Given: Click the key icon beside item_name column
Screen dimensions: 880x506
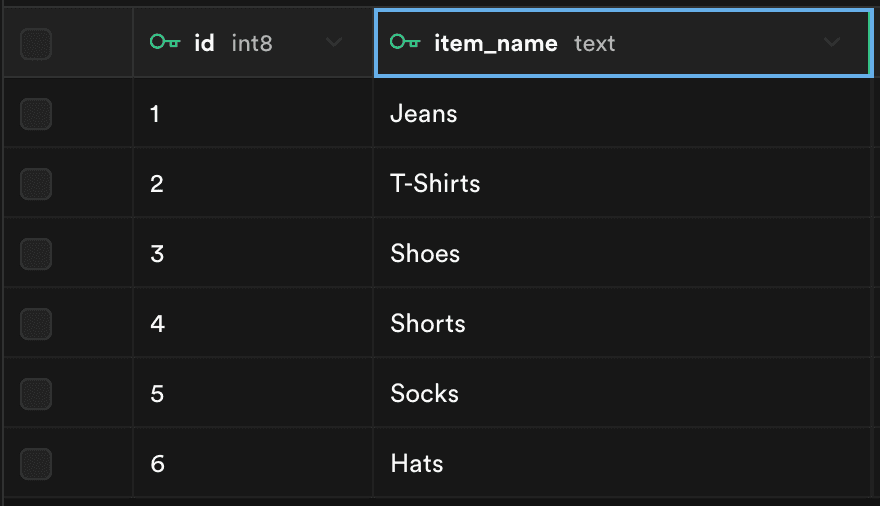Looking at the screenshot, I should pyautogui.click(x=405, y=43).
